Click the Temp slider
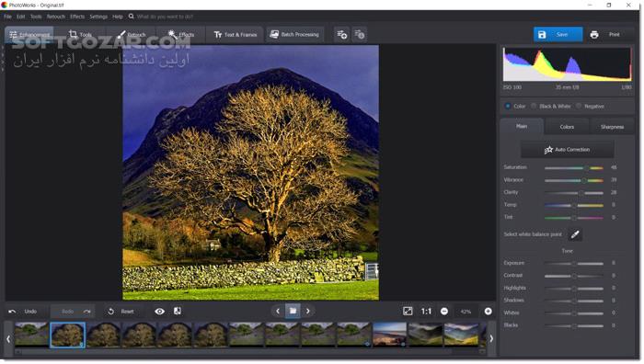 click(574, 205)
